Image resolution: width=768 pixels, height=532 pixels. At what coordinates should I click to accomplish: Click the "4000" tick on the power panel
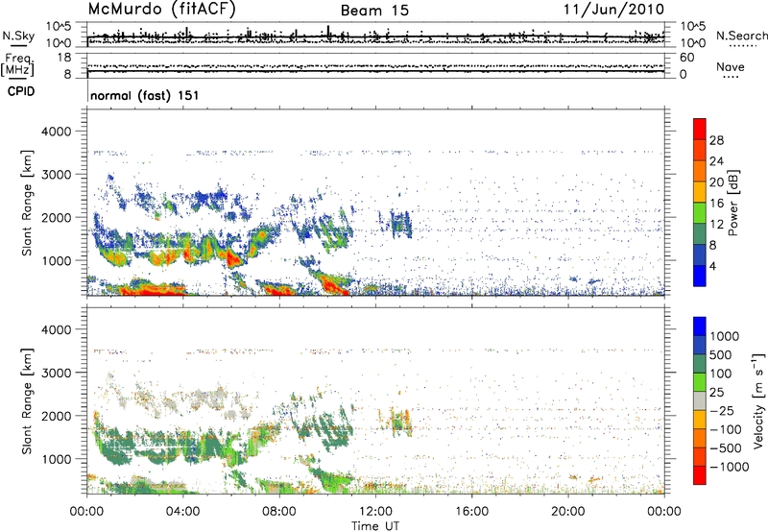[56, 132]
